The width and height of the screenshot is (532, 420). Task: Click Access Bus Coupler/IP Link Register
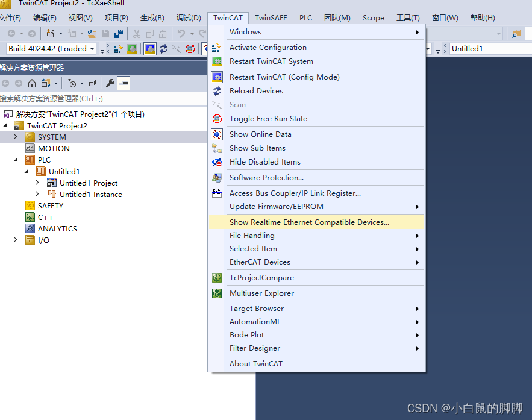point(316,193)
